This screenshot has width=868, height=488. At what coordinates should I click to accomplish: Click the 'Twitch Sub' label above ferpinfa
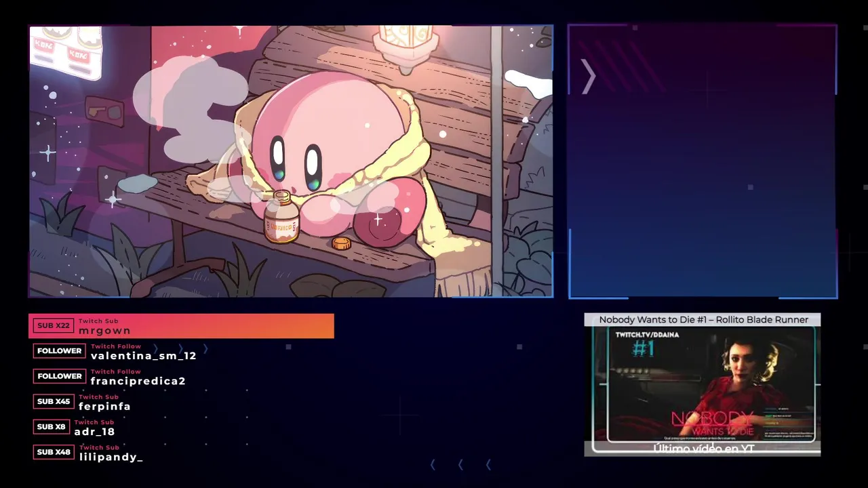(98, 397)
